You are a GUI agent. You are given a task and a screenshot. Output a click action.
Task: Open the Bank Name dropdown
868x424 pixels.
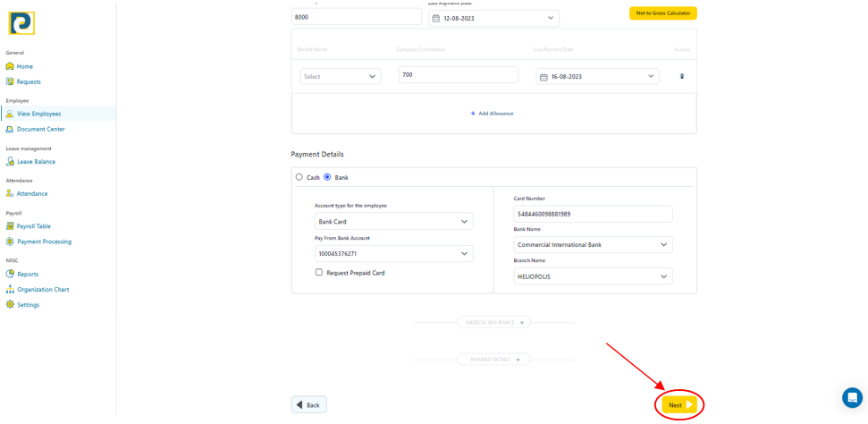[593, 245]
